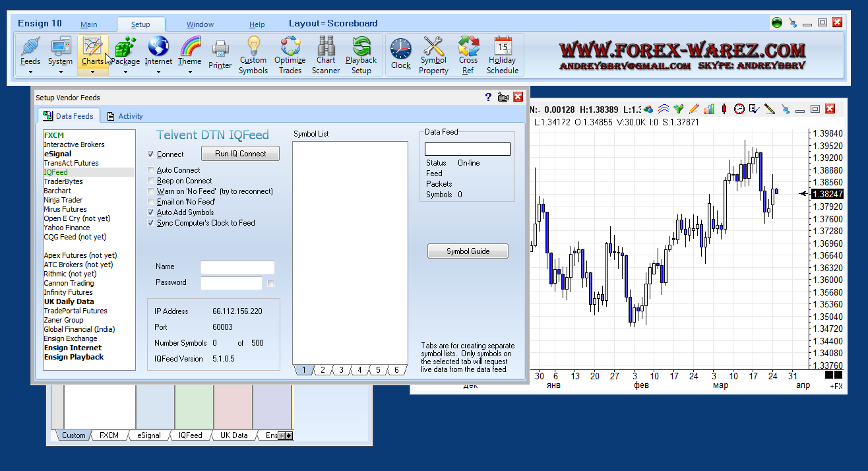Click the Symbol Guide button
The height and width of the screenshot is (471, 868).
click(x=468, y=251)
